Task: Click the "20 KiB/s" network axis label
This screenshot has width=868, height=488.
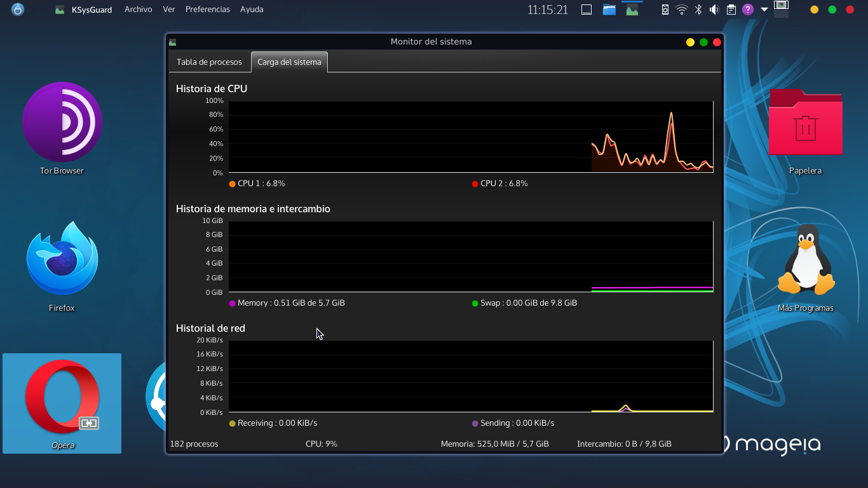Action: click(210, 341)
